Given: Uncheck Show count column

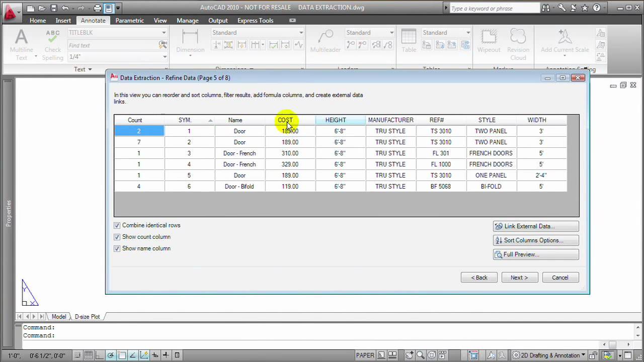Looking at the screenshot, I should (117, 237).
